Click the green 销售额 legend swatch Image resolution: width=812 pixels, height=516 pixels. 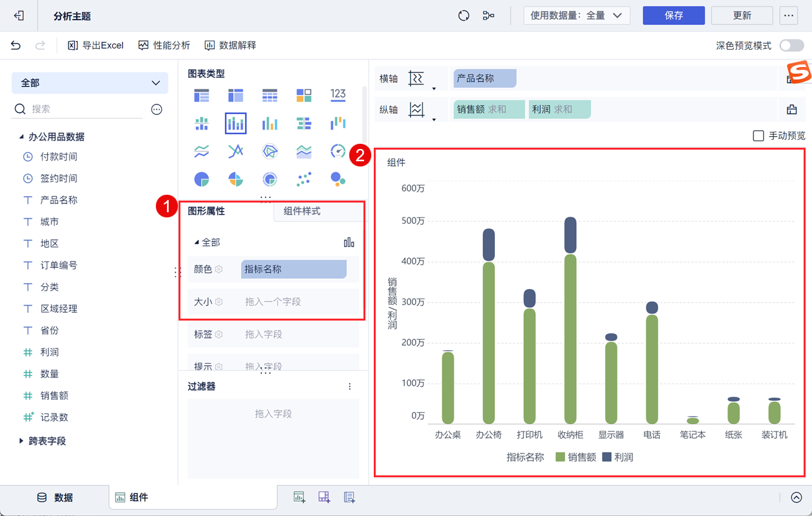click(x=560, y=457)
